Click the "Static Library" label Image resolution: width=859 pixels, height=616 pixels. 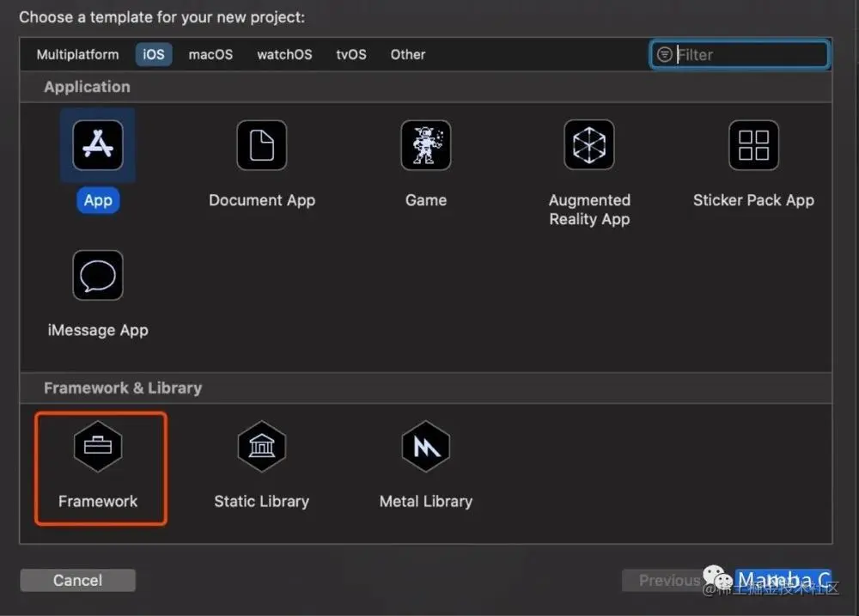262,502
